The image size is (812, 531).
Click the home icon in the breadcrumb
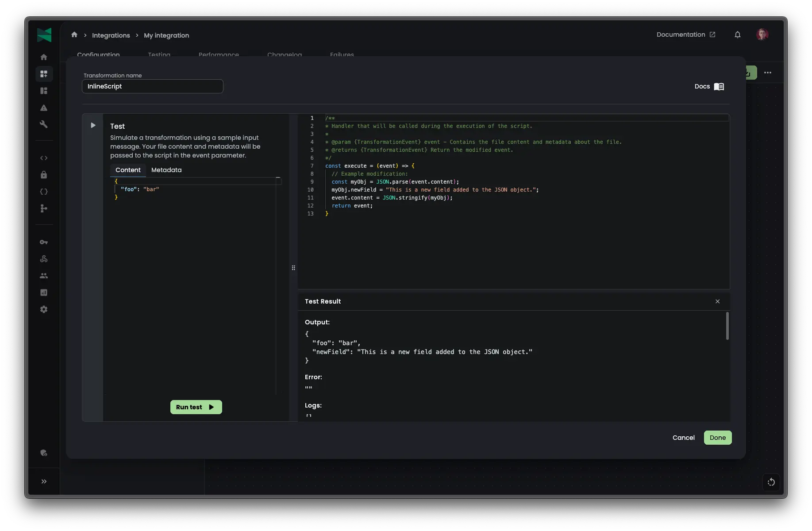pyautogui.click(x=74, y=35)
